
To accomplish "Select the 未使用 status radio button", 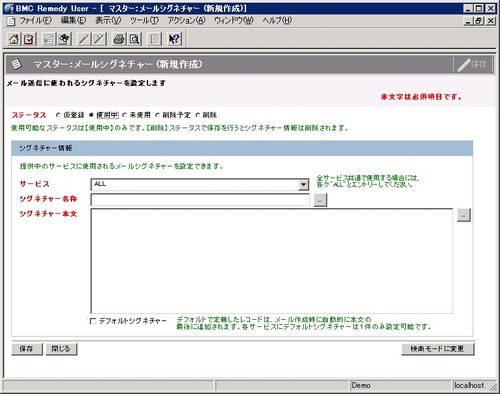I will coord(124,115).
